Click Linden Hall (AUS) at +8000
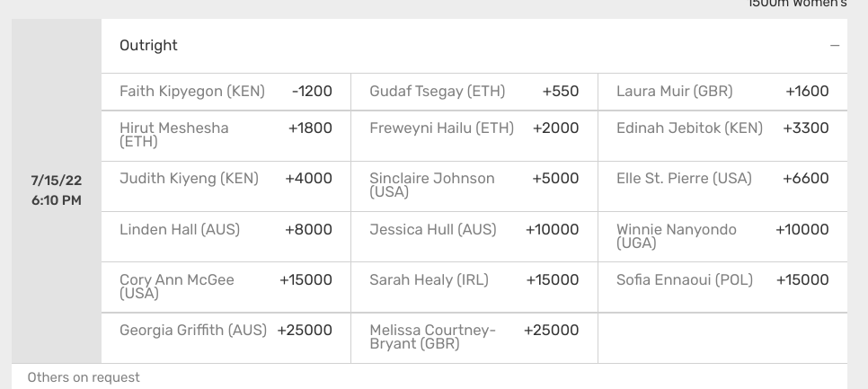This screenshot has width=868, height=389. (226, 237)
